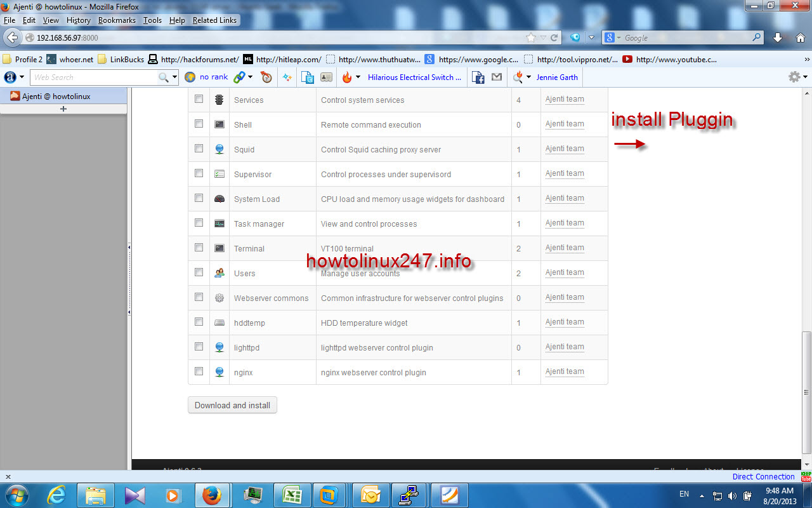Open the whoer.net bookmark
The image size is (812, 508).
(70, 60)
